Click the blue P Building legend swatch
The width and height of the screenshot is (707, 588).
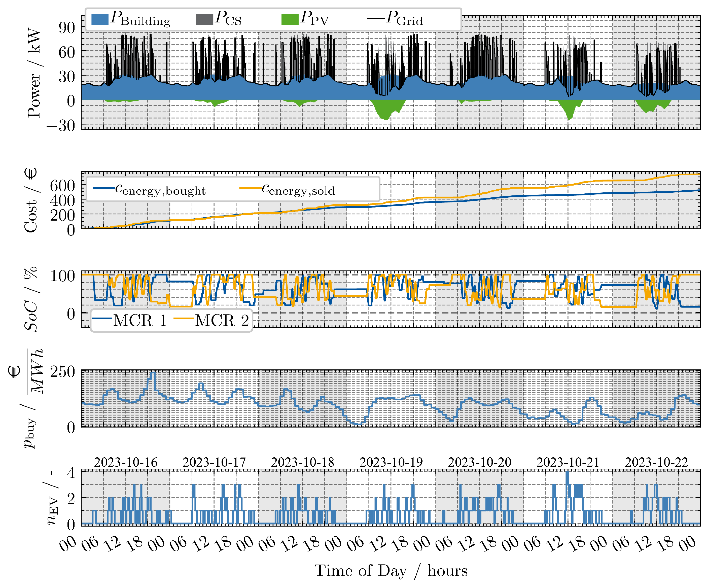coord(100,19)
